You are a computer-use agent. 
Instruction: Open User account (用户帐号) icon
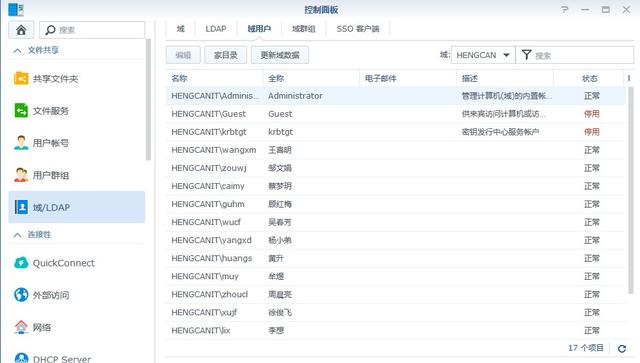[21, 143]
